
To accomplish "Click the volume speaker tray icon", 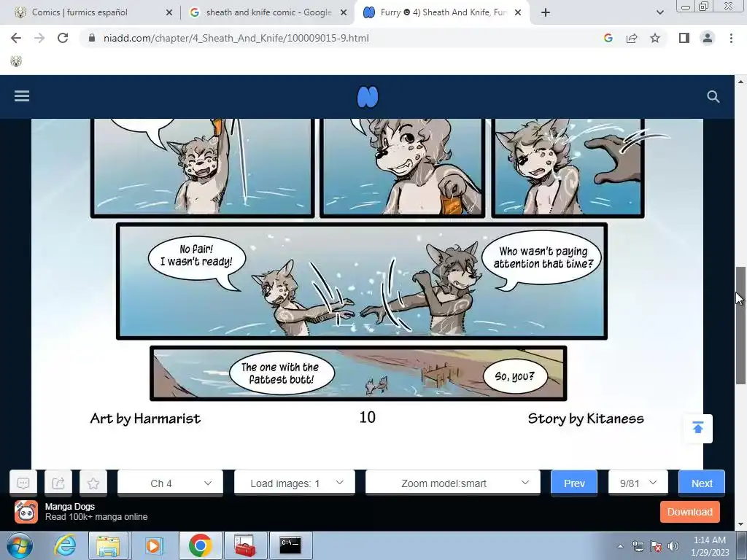I will tap(673, 546).
